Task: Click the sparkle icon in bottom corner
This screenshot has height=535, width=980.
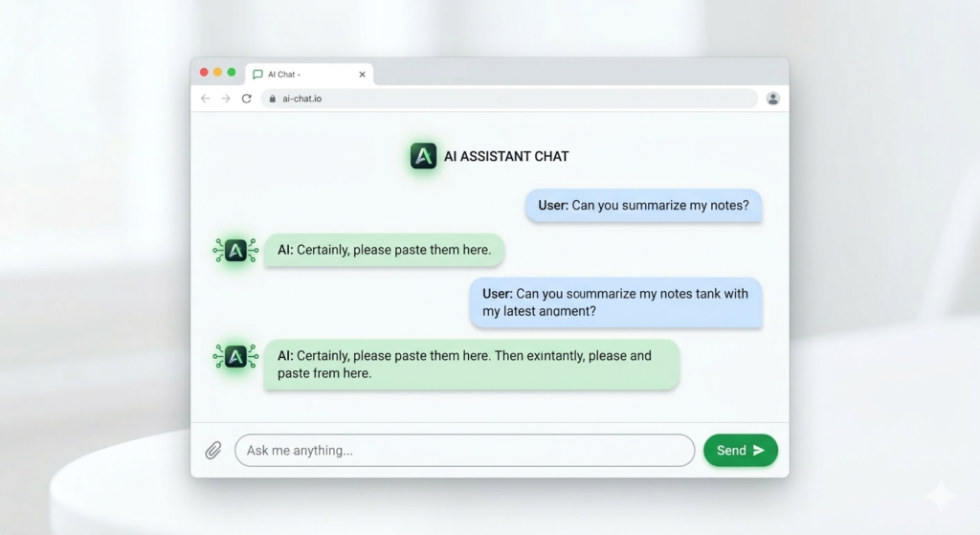Action: click(x=940, y=496)
